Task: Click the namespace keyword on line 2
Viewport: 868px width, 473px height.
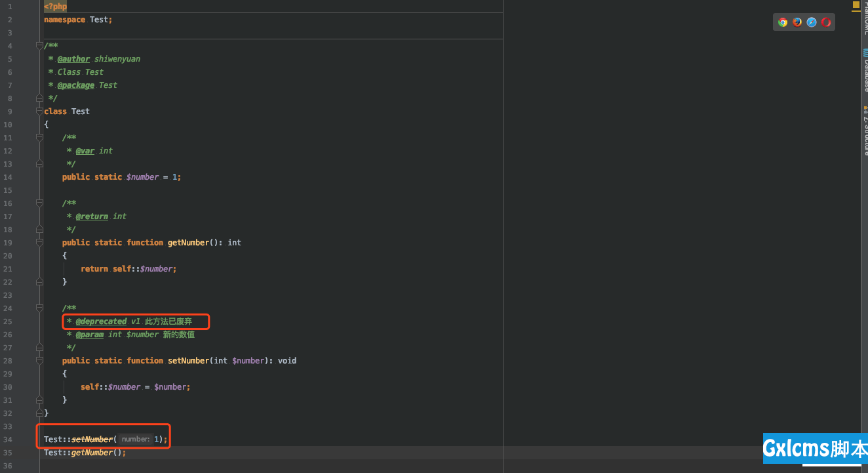Action: (64, 20)
